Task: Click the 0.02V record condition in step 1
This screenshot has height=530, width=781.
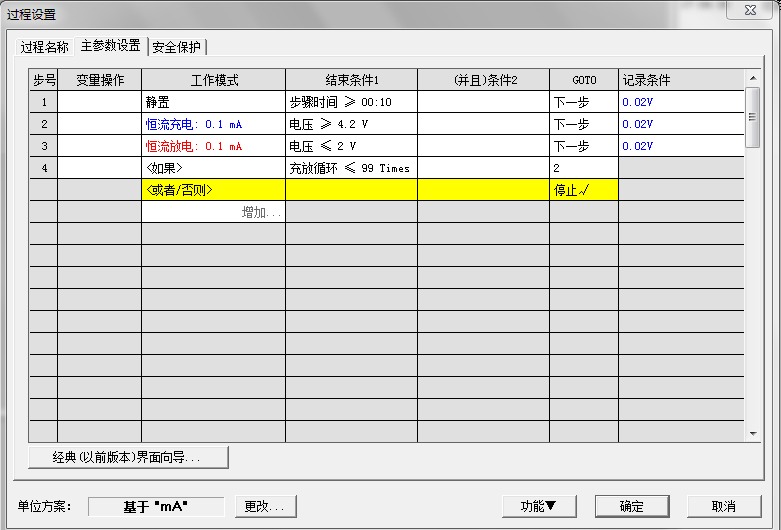Action: [681, 102]
